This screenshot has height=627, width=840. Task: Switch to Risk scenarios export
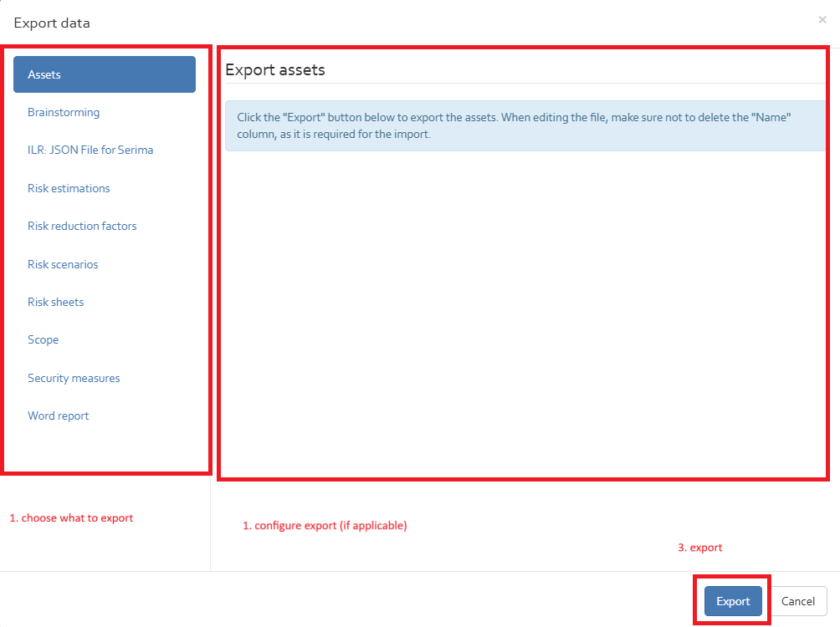(x=63, y=264)
